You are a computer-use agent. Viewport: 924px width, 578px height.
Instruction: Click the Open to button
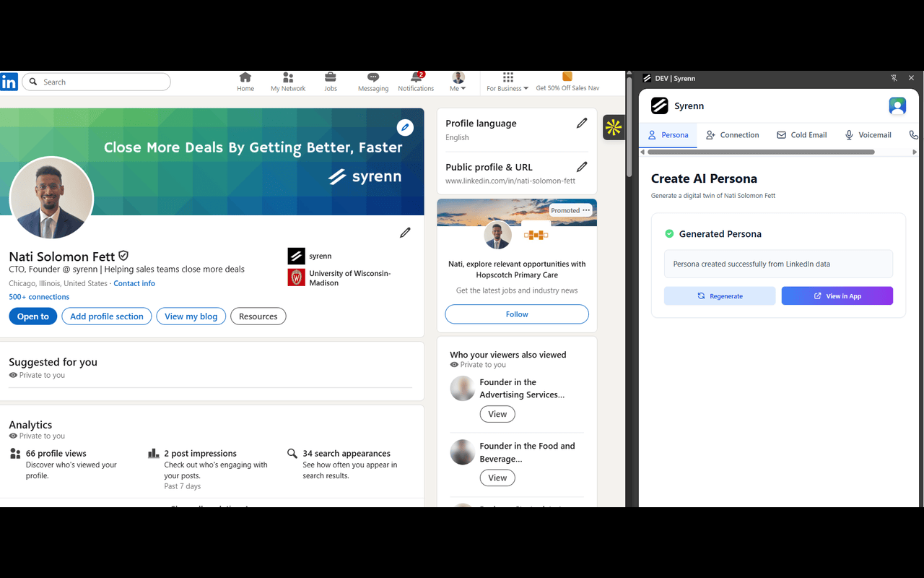click(33, 316)
